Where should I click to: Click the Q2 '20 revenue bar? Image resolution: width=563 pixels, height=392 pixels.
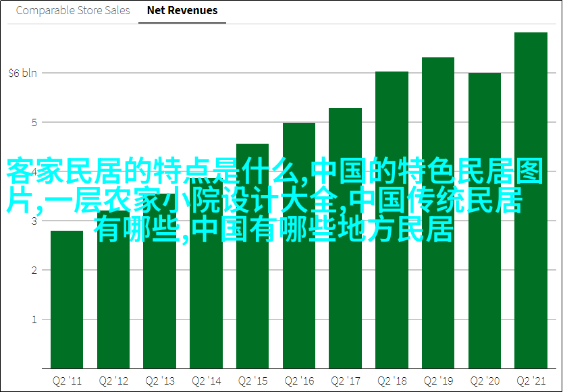(485, 221)
